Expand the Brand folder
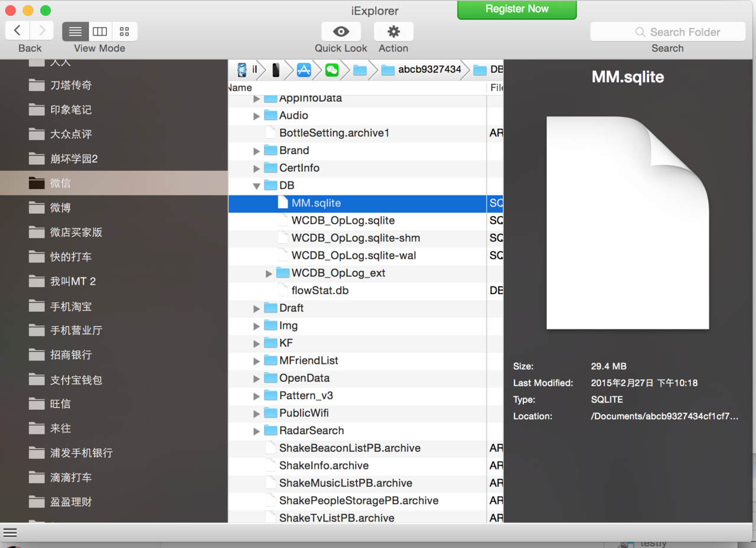Viewport: 756px width, 548px height. click(256, 151)
